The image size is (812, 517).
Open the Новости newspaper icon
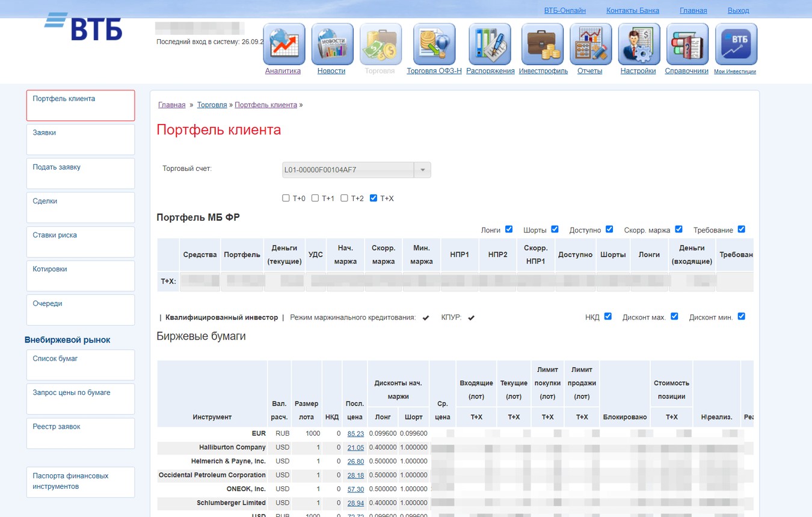pyautogui.click(x=332, y=44)
